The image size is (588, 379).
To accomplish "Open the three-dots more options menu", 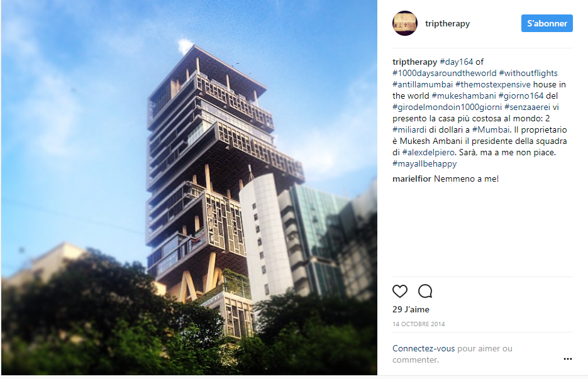I will pos(568,359).
